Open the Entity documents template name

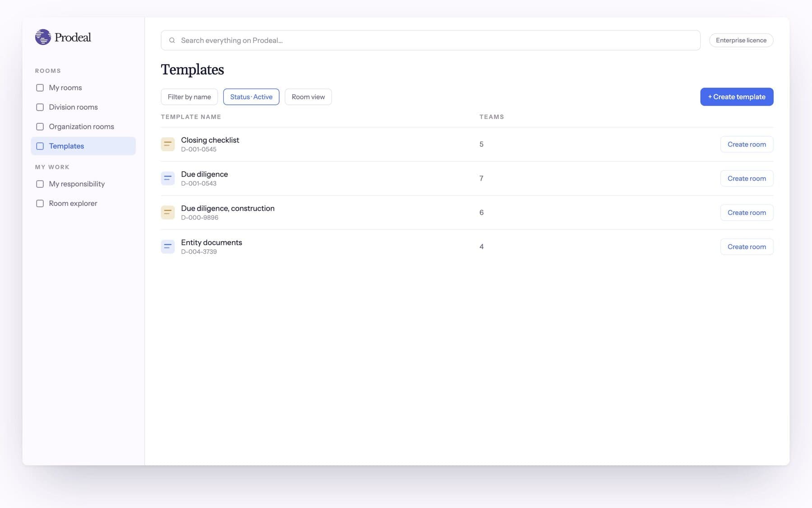coord(212,242)
